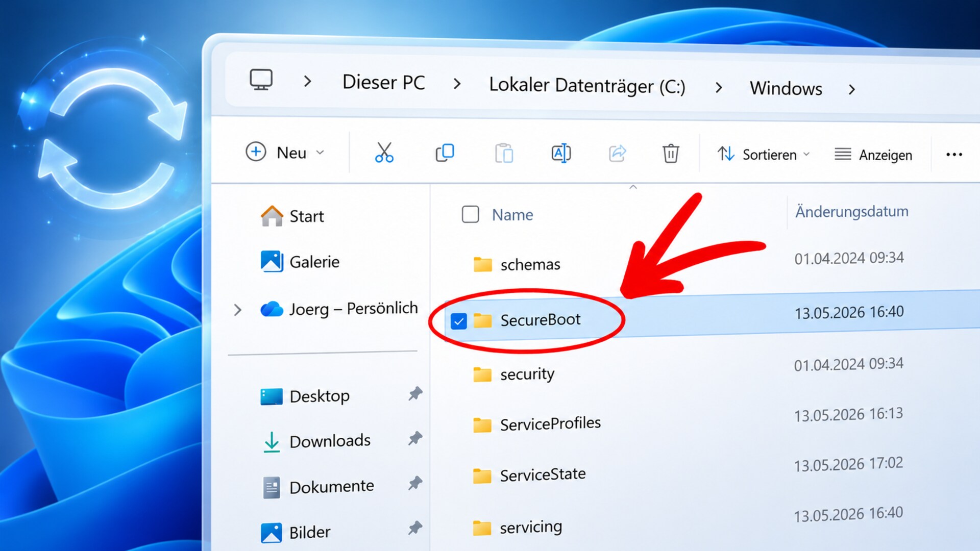Click the Copy icon in toolbar
The image size is (980, 551).
tap(445, 153)
